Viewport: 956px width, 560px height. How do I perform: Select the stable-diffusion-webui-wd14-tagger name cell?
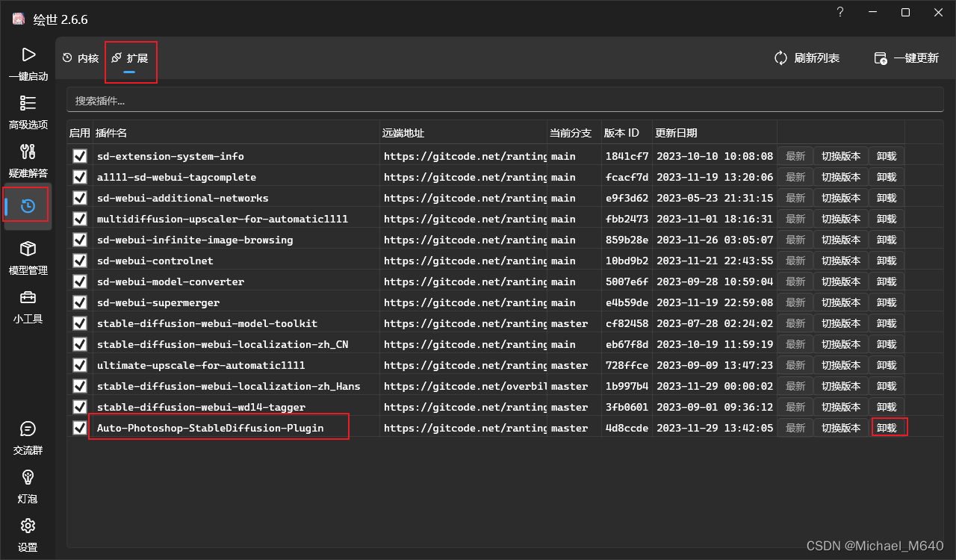point(236,407)
